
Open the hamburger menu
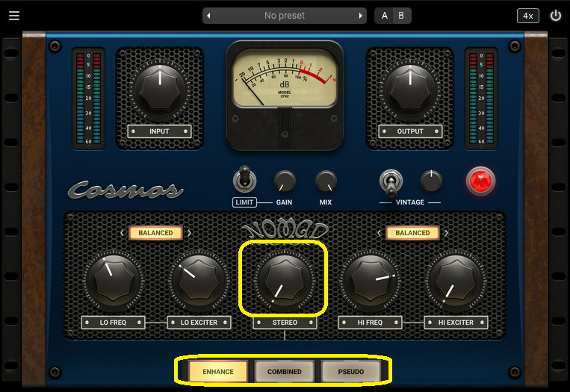(x=14, y=16)
